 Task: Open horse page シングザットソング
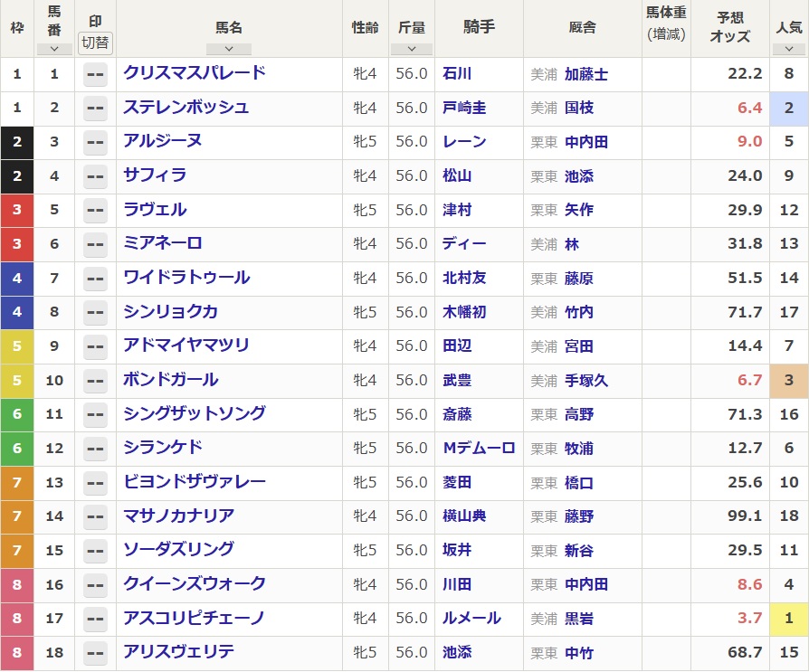tap(195, 413)
